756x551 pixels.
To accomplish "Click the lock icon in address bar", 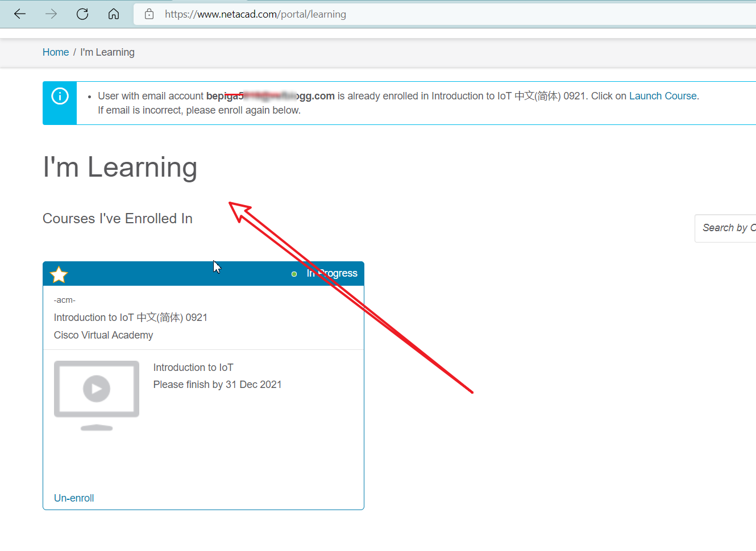I will click(149, 14).
